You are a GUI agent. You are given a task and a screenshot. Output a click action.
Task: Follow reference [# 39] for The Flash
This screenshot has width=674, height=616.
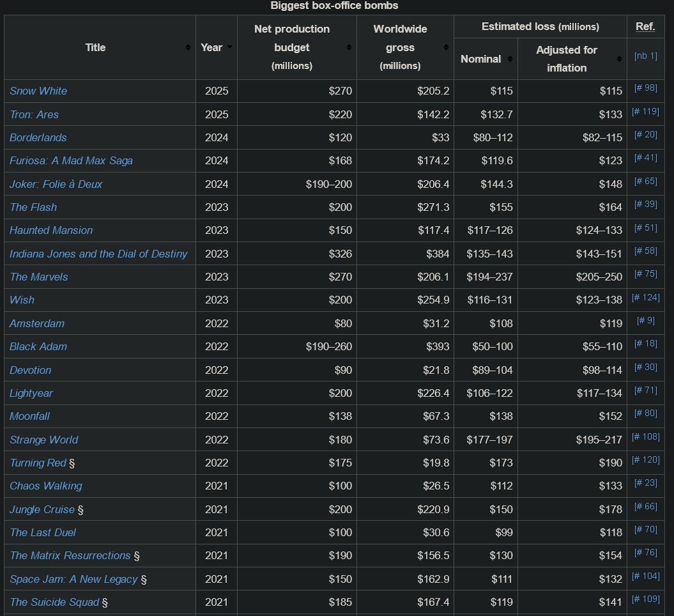pos(646,204)
